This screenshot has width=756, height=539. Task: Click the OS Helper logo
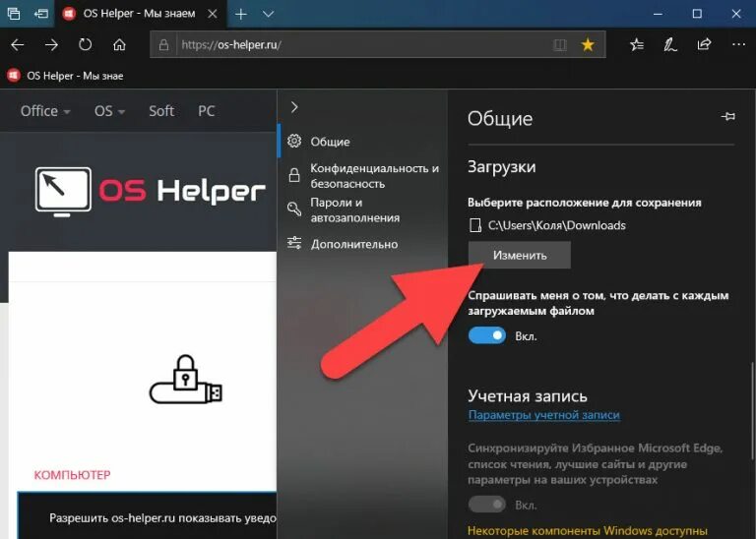pos(150,191)
